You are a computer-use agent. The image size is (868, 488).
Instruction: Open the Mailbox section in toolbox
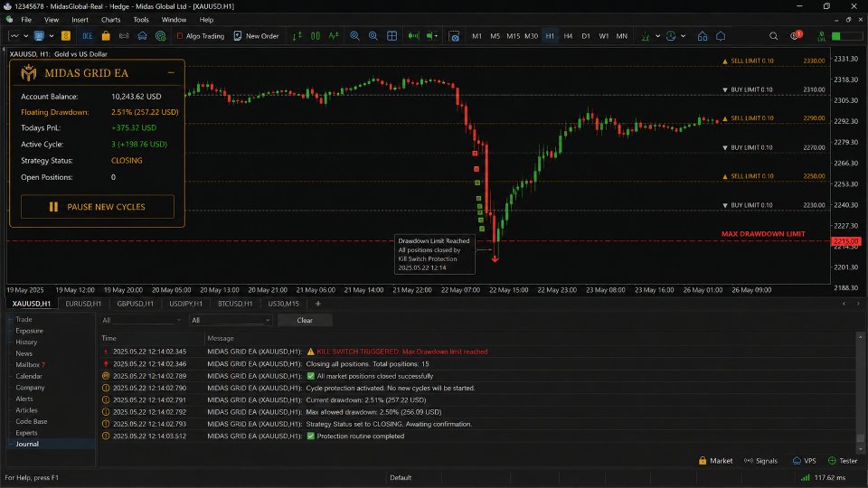tap(31, 364)
